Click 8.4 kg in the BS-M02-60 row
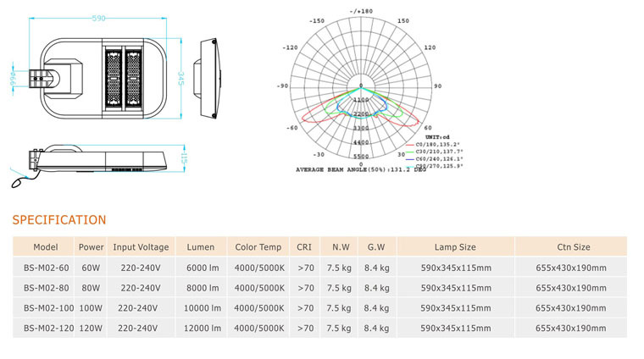Image resolution: width=644 pixels, height=359 pixels. [x=376, y=268]
